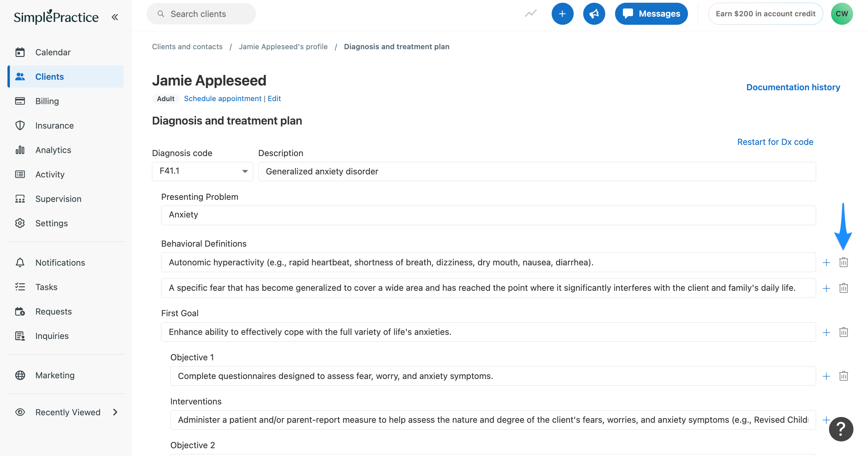Expand Recently Viewed submenu
This screenshot has height=456, width=868.
(x=115, y=412)
